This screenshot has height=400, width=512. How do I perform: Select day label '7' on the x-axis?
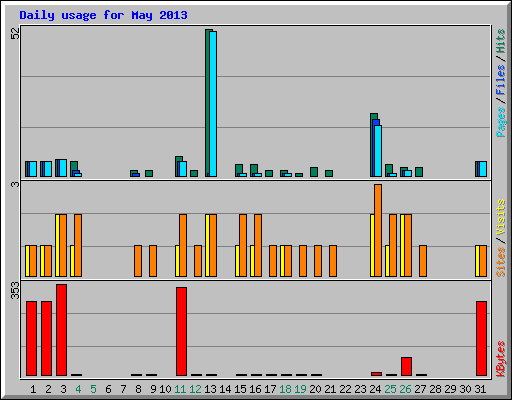123,389
